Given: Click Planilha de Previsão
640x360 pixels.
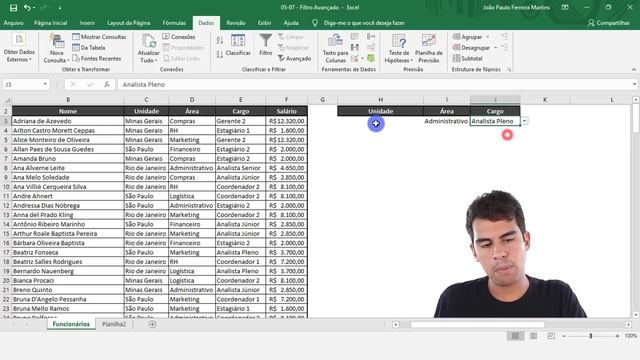Looking at the screenshot, I should click(429, 48).
